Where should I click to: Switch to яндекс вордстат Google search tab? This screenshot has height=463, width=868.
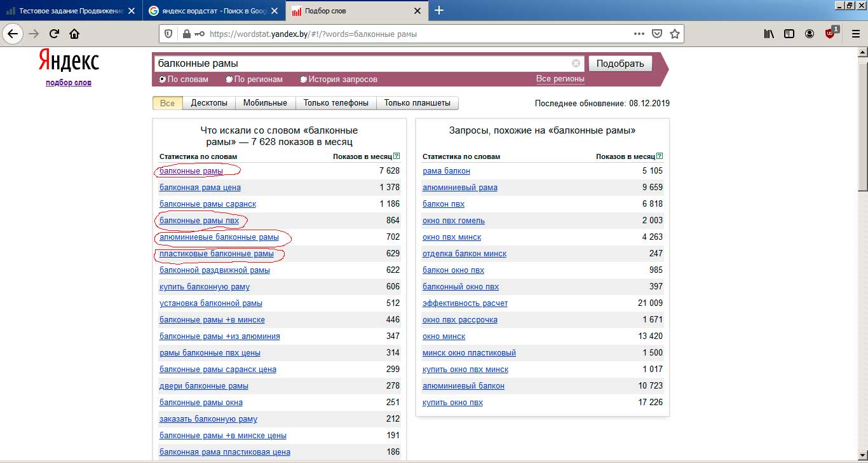[214, 11]
